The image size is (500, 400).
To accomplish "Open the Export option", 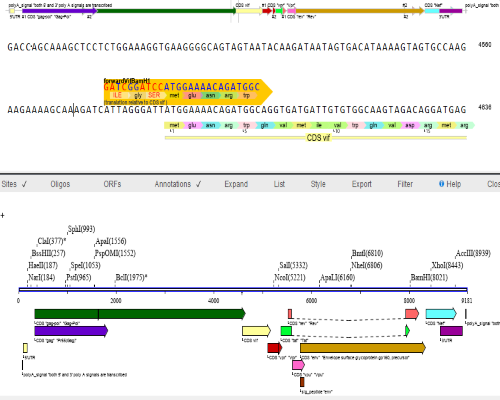I will point(362,184).
